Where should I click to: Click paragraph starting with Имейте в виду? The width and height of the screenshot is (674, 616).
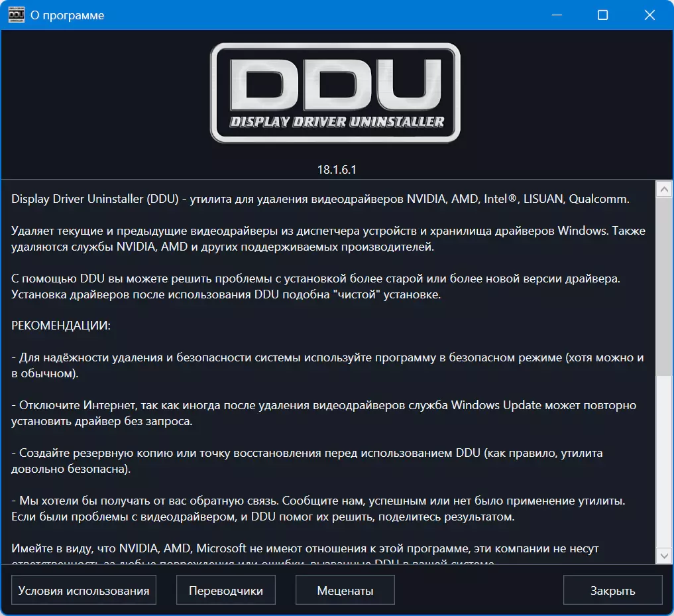click(305, 555)
